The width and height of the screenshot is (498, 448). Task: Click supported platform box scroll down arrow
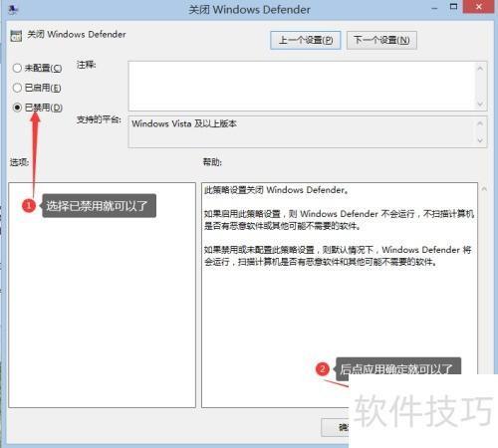[x=480, y=140]
